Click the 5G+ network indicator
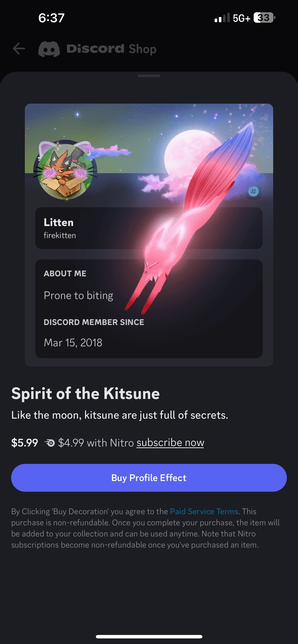 click(241, 18)
